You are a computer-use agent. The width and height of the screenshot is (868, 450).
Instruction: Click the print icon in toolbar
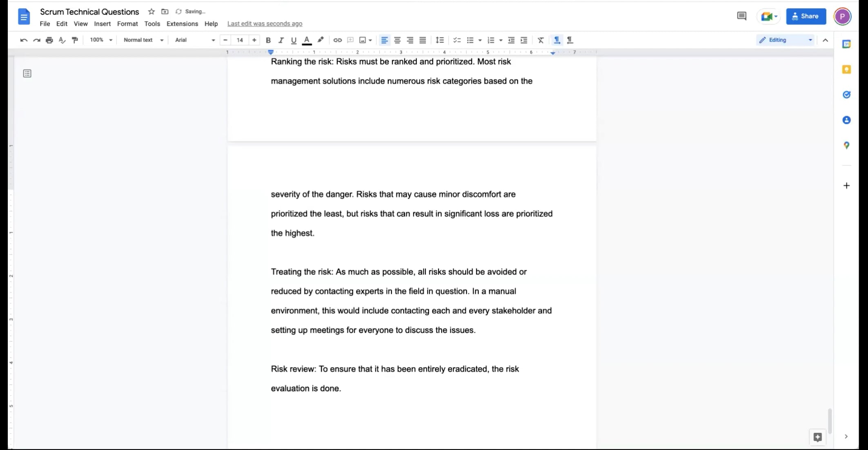[x=49, y=40]
